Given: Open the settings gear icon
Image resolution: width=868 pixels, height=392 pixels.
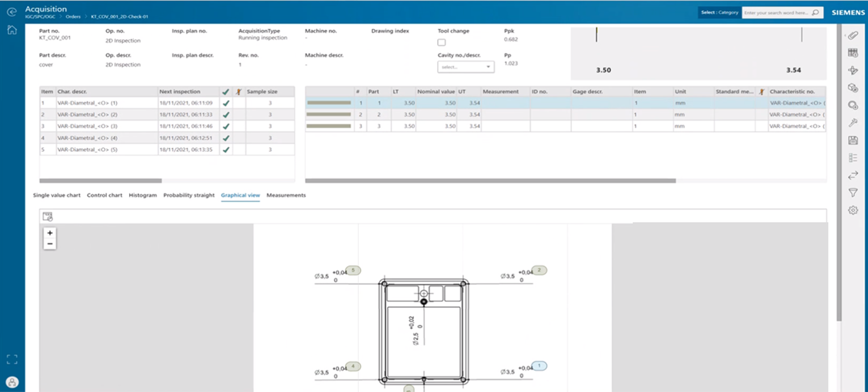Looking at the screenshot, I should [x=853, y=210].
